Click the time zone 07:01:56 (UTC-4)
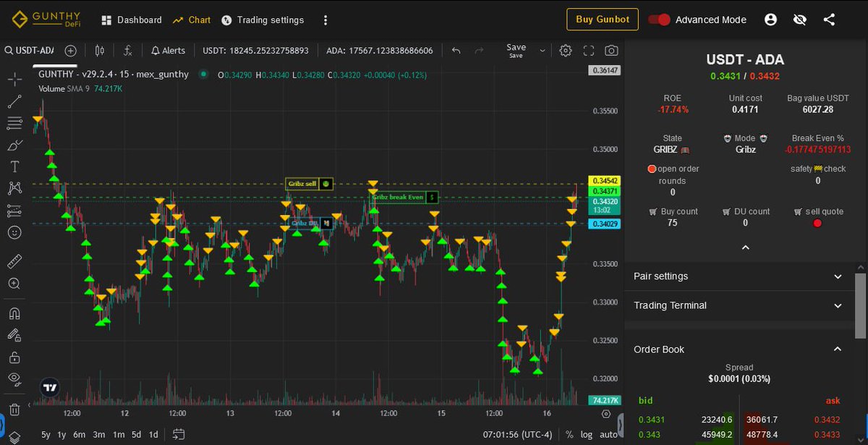 [517, 434]
